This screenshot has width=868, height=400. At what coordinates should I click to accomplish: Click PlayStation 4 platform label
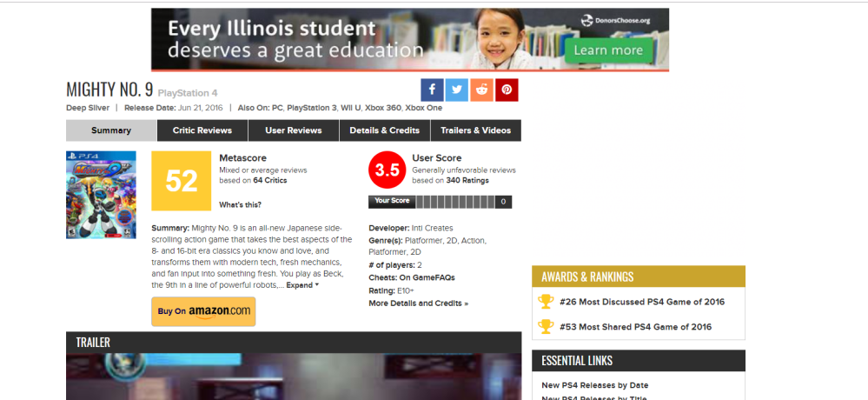(188, 93)
